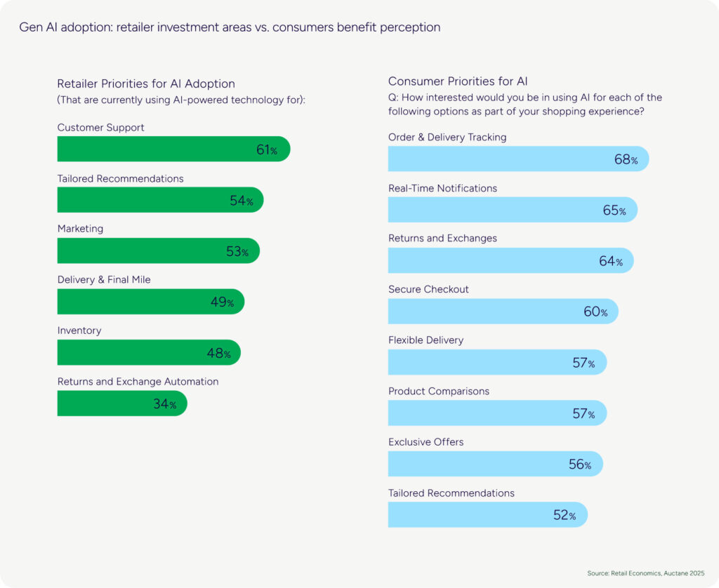This screenshot has height=588, width=719.
Task: Click the Returns and Exchanges 64% blue bar
Action: coord(510,260)
